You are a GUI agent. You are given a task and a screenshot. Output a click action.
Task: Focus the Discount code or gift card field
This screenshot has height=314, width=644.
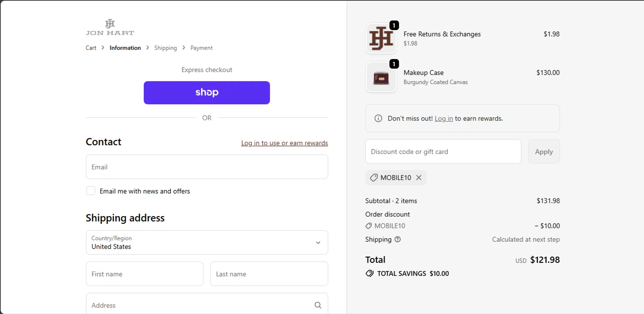[x=443, y=151]
